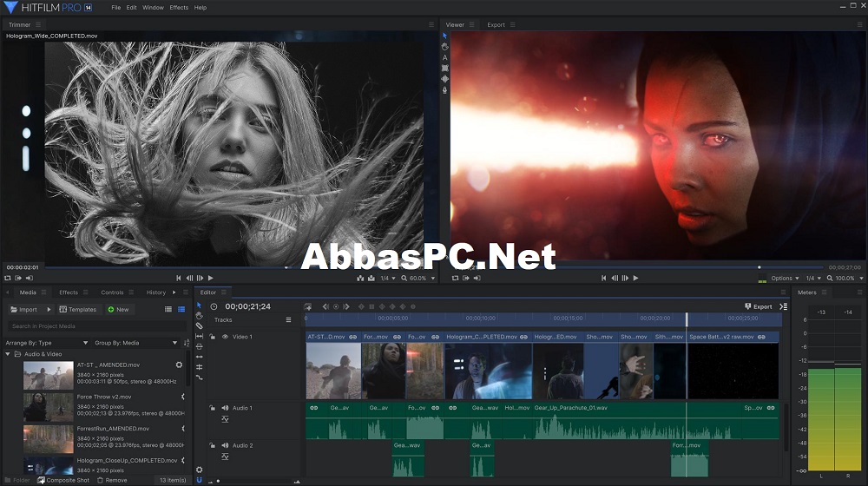Open settings gear for AT-ST _ AMENDED.mov

179,364
